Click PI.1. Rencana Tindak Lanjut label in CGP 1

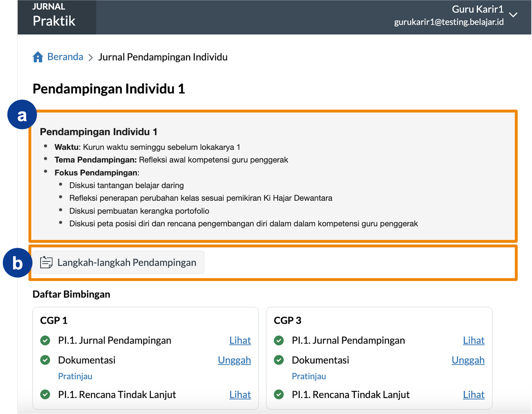(x=117, y=394)
